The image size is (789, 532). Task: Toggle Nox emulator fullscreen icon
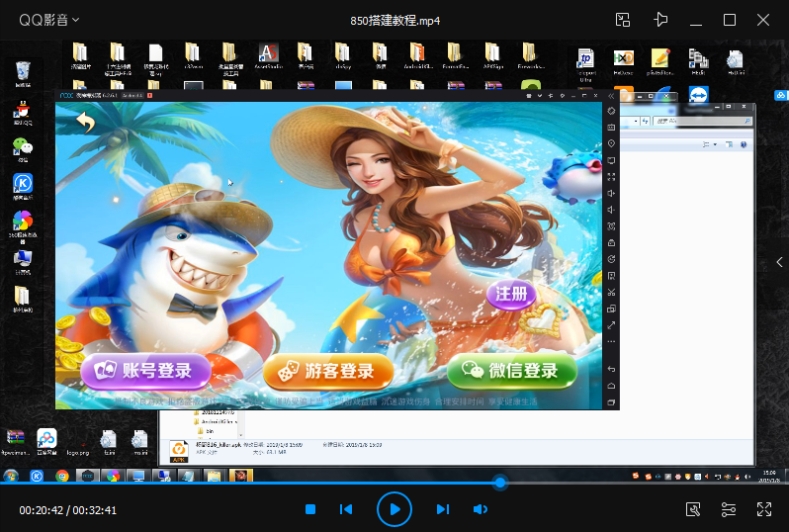(611, 177)
